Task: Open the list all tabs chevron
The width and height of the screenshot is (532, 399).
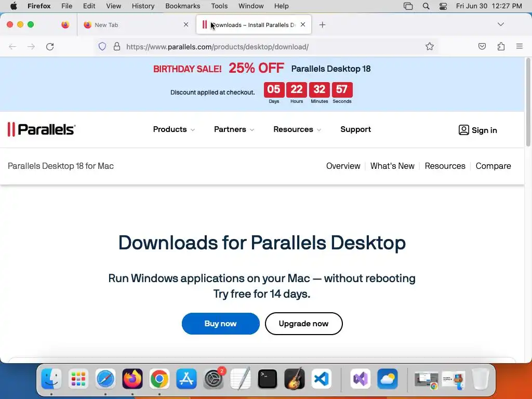Action: [x=500, y=24]
